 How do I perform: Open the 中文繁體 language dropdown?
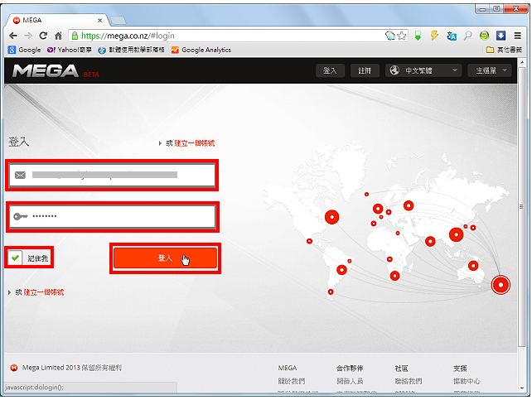(x=423, y=70)
